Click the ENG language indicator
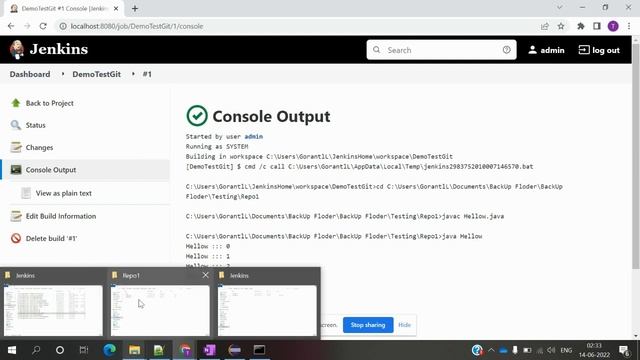Viewport: 640px width, 360px height. [x=566, y=350]
